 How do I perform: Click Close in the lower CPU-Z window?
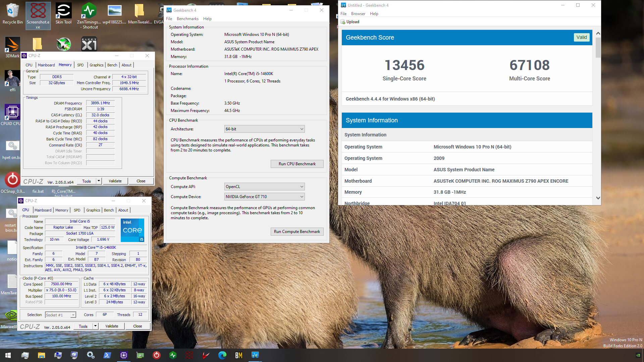[138, 326]
